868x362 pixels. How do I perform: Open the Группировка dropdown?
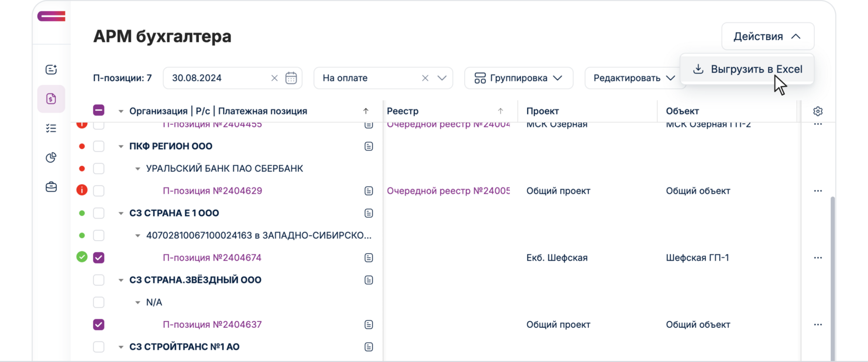[x=518, y=78]
